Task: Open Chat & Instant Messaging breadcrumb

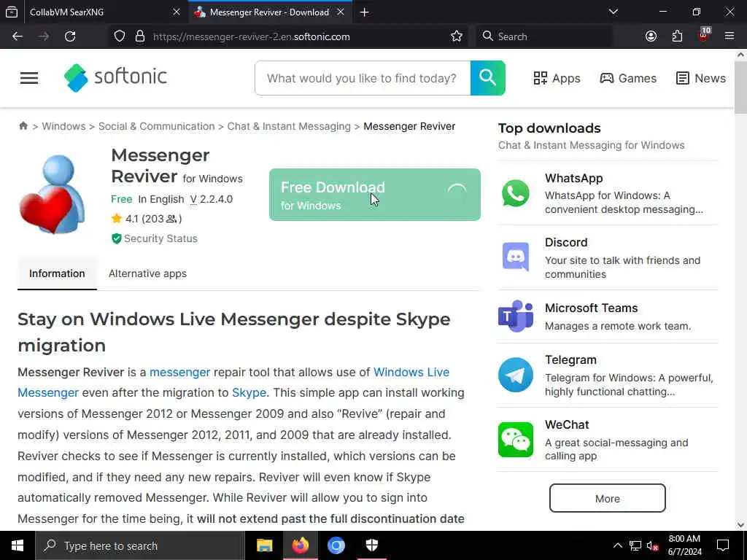Action: point(289,126)
